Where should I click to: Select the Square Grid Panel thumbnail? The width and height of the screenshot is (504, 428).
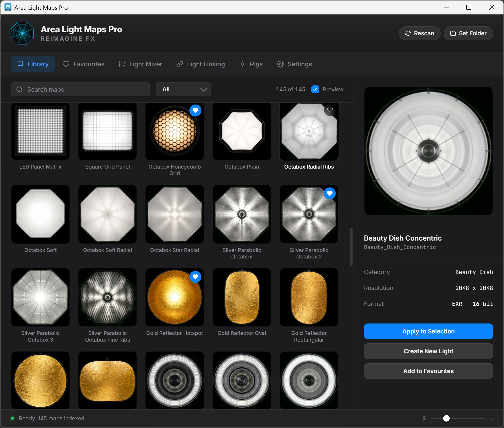(x=108, y=131)
